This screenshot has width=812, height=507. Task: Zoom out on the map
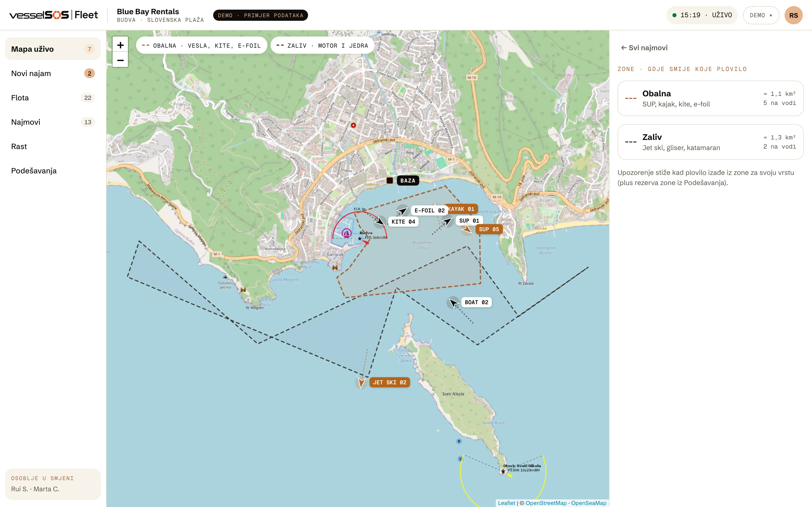[x=121, y=60]
